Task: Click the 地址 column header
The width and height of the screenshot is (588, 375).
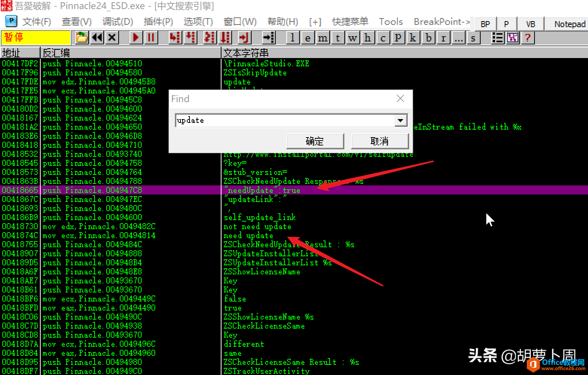Action: point(20,53)
